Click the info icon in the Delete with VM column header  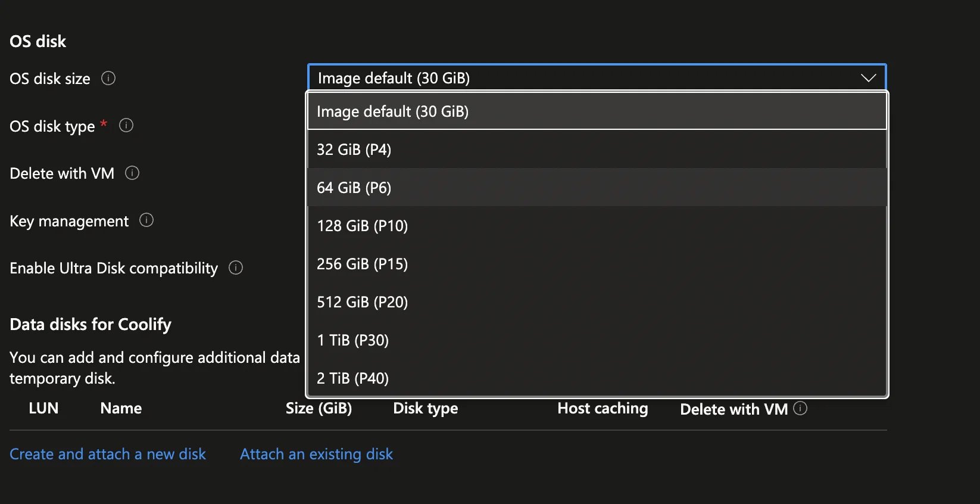click(801, 408)
